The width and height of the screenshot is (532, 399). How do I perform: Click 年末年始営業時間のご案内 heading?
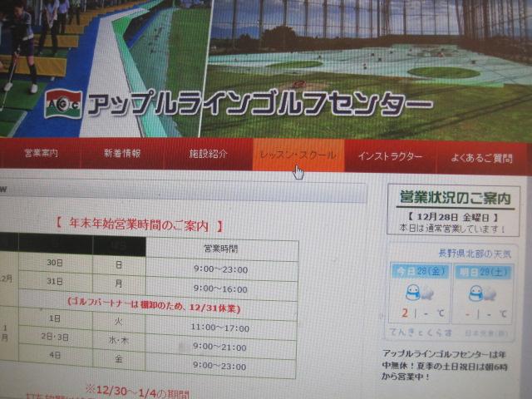pyautogui.click(x=139, y=225)
